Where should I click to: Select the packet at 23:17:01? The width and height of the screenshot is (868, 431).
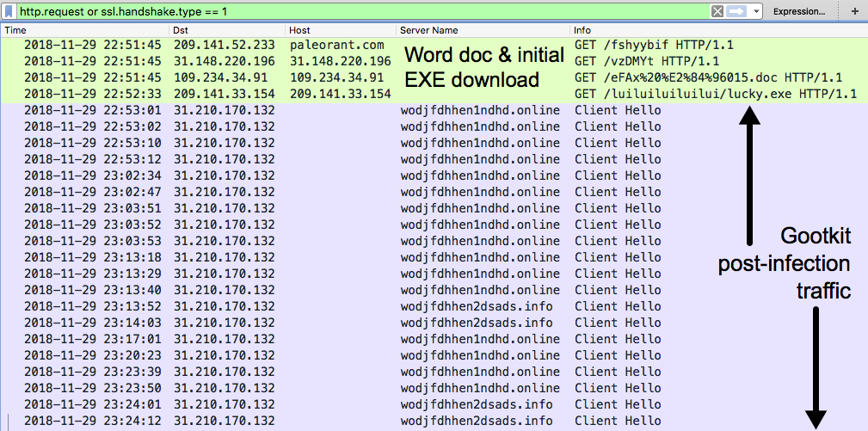click(434, 339)
